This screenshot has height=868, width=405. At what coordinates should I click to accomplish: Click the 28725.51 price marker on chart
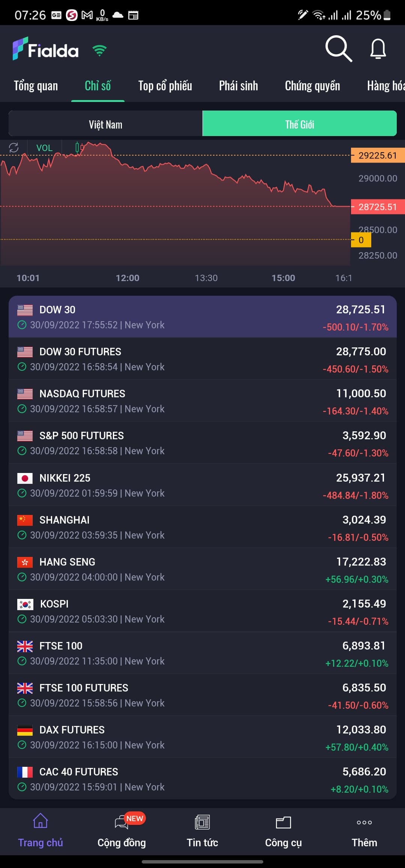(x=378, y=207)
